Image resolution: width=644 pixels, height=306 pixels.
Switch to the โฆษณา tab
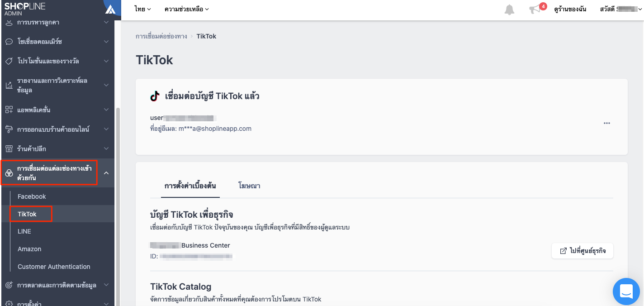tap(249, 186)
